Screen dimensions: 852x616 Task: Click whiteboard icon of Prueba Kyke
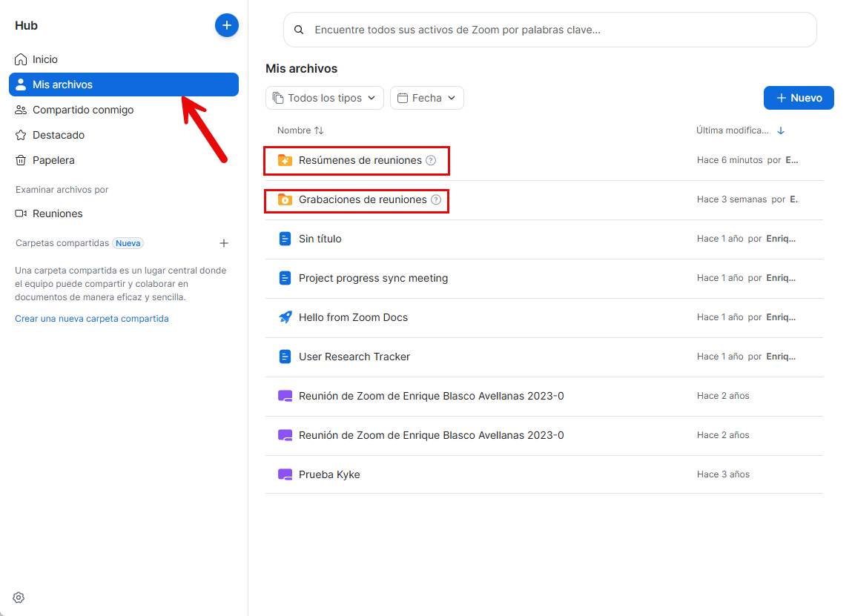pyautogui.click(x=285, y=474)
